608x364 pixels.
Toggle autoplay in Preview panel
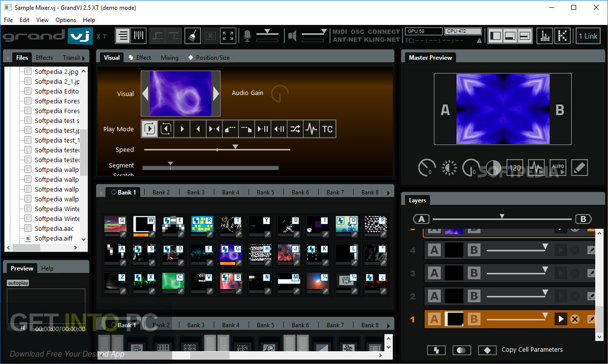click(18, 283)
